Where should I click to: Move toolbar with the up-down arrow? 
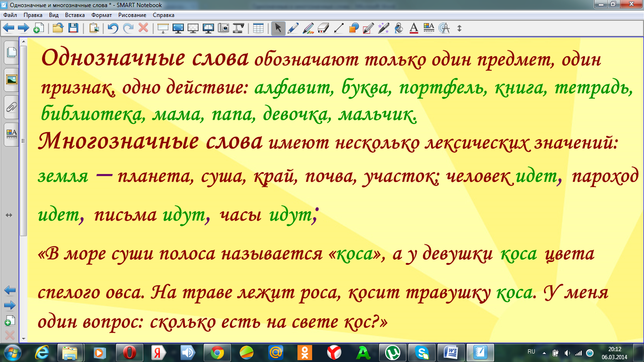click(x=460, y=28)
